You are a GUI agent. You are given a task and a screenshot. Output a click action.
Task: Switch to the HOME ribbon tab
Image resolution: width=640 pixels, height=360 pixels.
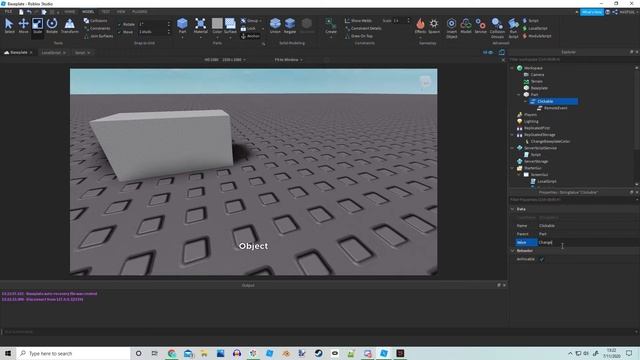click(x=69, y=12)
